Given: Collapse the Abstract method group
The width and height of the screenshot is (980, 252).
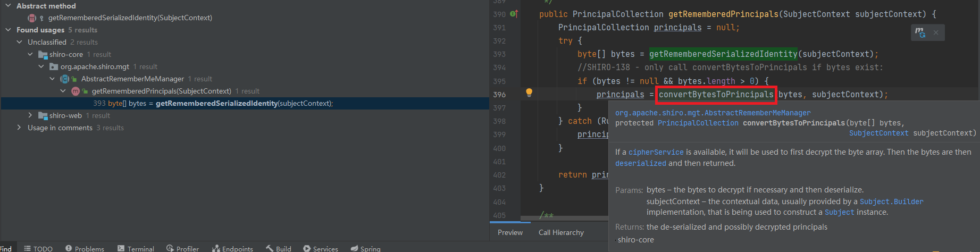Looking at the screenshot, I should tap(8, 5).
